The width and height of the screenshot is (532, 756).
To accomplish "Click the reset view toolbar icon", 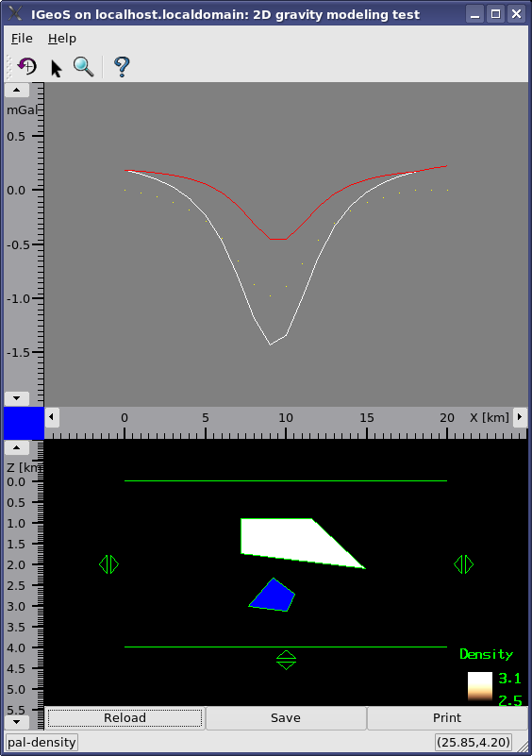I will tap(27, 66).
